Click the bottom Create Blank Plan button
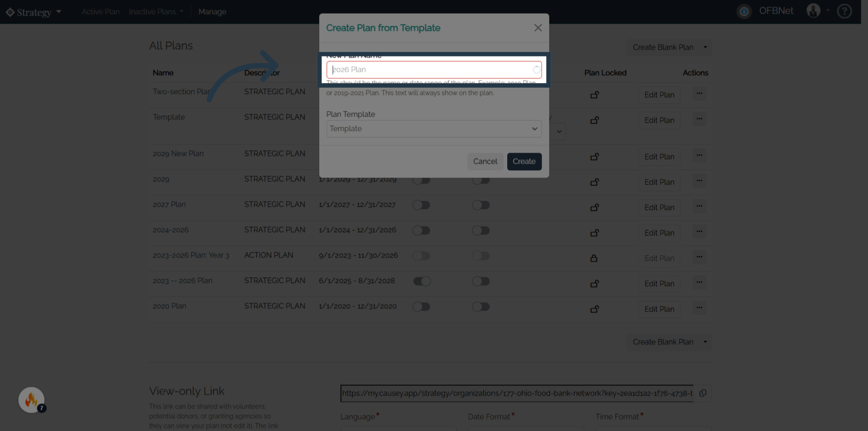This screenshot has height=431, width=868. [x=663, y=342]
